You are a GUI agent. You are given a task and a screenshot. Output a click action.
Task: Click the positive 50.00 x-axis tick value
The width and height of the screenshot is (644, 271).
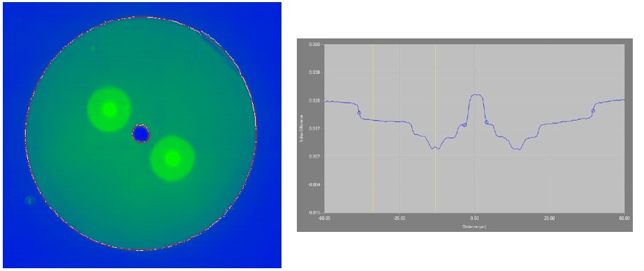[624, 218]
